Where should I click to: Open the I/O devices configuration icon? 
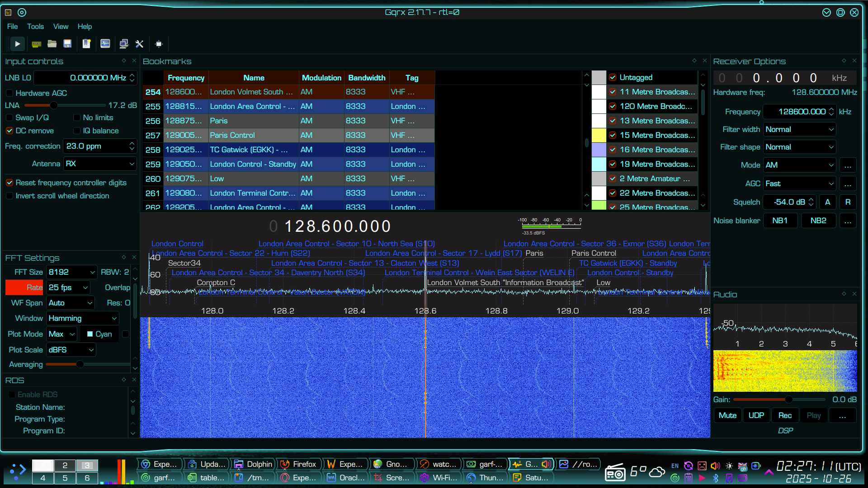click(x=36, y=44)
